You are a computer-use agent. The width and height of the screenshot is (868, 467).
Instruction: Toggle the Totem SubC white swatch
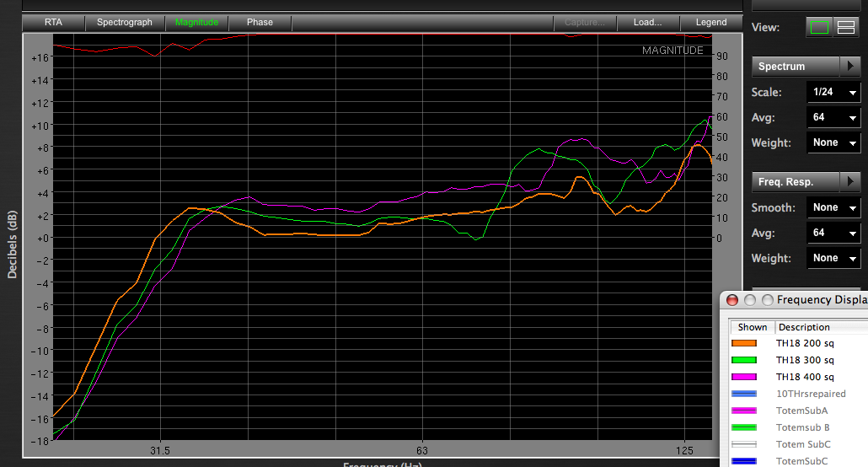click(744, 444)
